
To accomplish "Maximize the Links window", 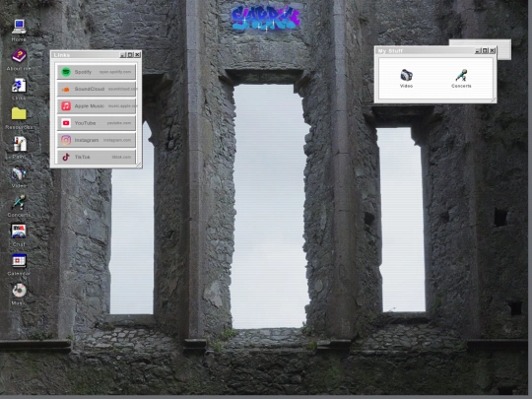I will coord(130,55).
